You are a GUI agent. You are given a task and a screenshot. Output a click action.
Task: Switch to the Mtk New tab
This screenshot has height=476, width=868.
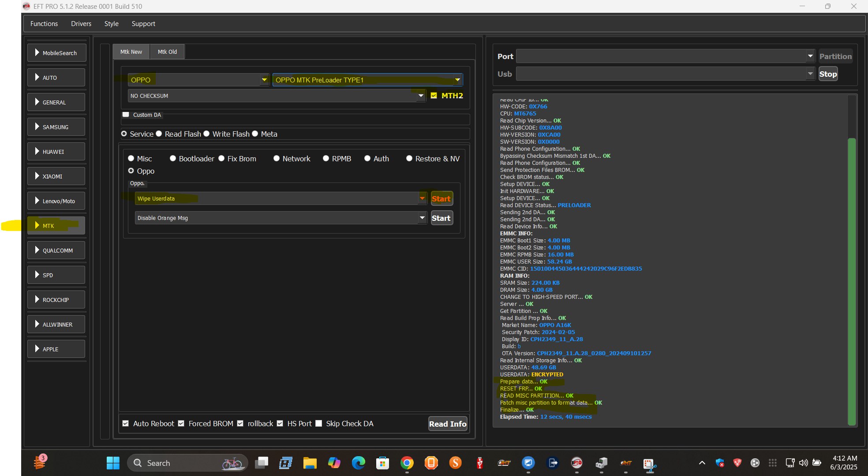click(131, 52)
